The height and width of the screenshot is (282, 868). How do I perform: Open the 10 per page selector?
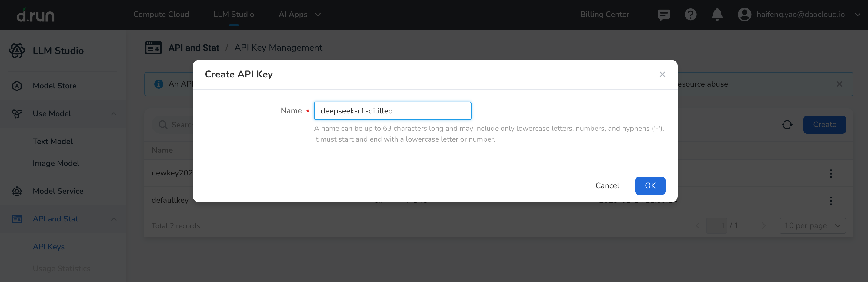click(x=813, y=226)
